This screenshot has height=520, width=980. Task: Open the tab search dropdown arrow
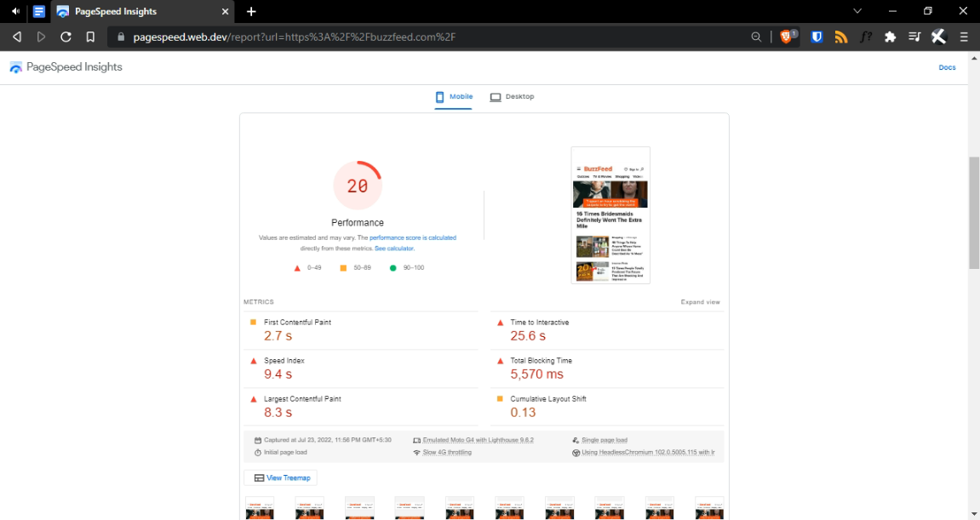(x=857, y=11)
